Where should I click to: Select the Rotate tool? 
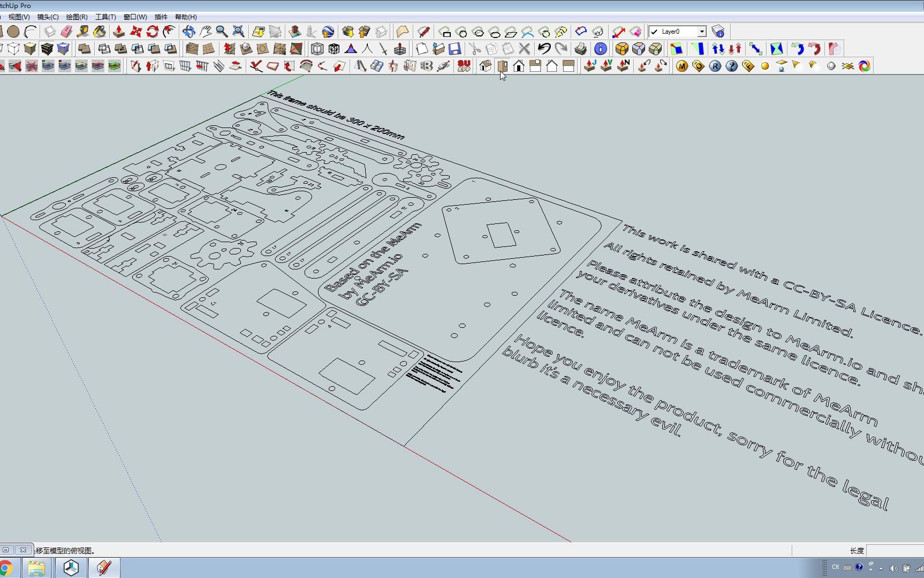tap(153, 32)
